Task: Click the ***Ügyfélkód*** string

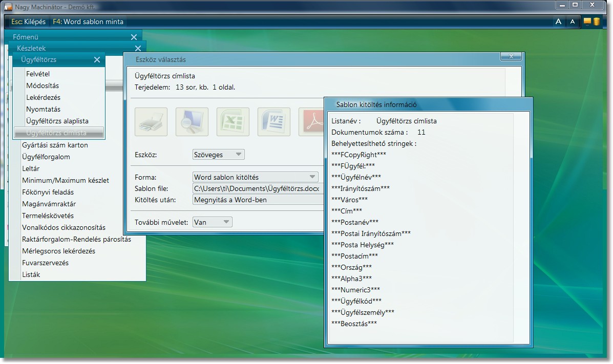Action: pos(356,301)
